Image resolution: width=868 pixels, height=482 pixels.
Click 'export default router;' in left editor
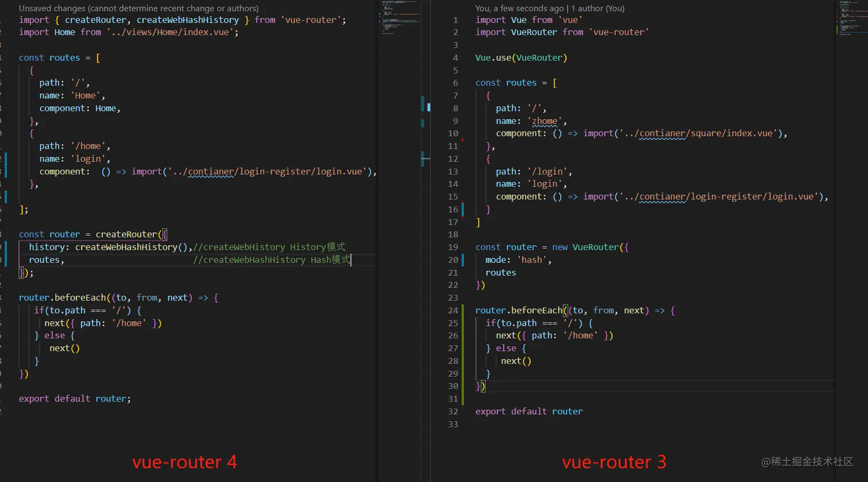tap(75, 398)
